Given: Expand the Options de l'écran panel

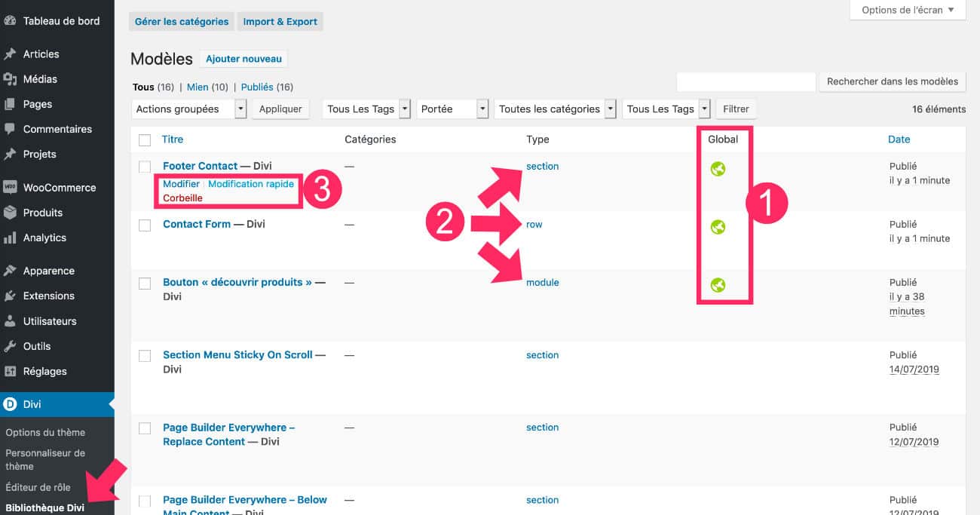Looking at the screenshot, I should 908,10.
